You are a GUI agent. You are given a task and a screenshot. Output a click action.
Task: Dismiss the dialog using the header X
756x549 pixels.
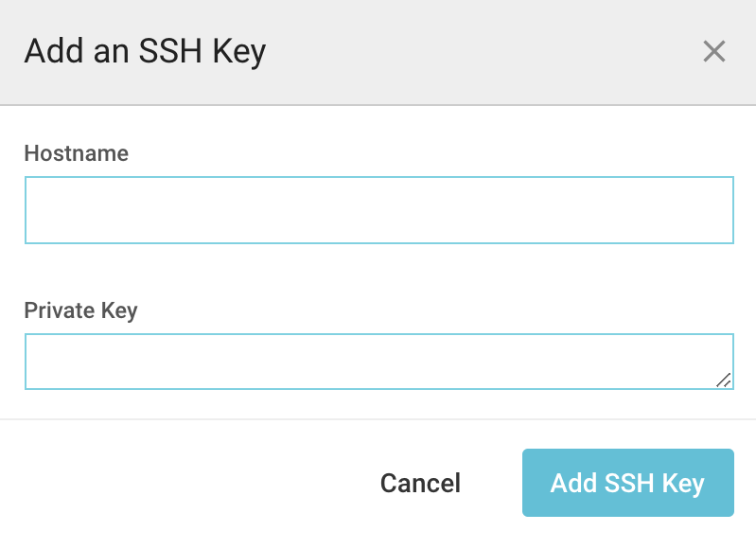click(714, 51)
